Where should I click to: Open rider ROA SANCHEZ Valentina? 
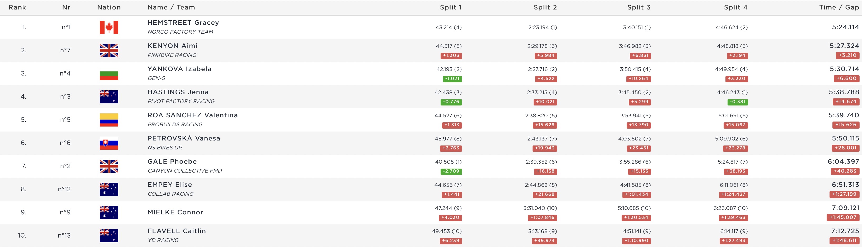(x=192, y=115)
